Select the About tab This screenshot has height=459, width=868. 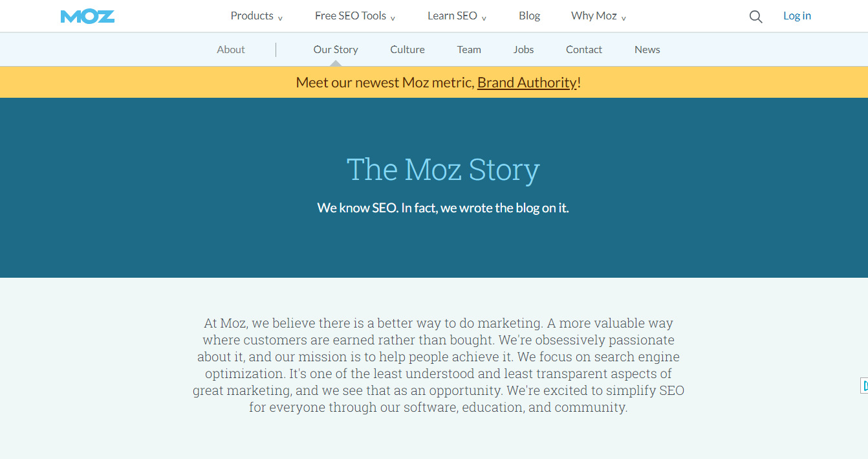230,49
